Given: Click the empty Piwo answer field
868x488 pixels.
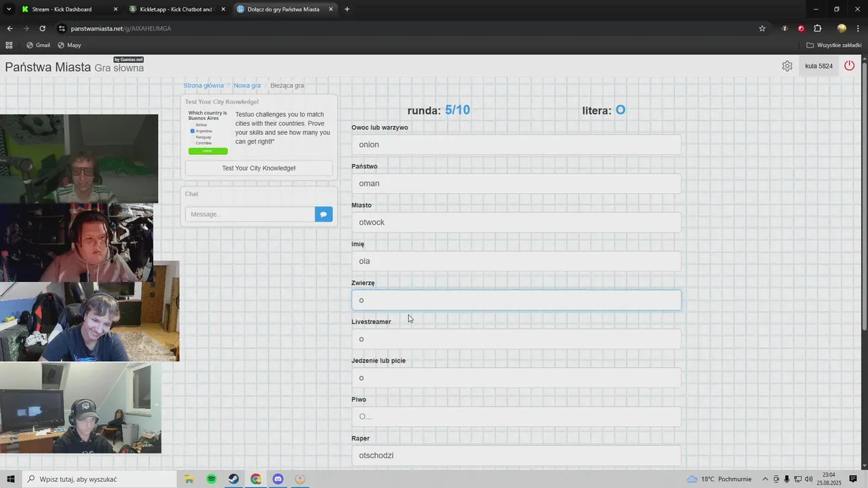Looking at the screenshot, I should tap(516, 416).
